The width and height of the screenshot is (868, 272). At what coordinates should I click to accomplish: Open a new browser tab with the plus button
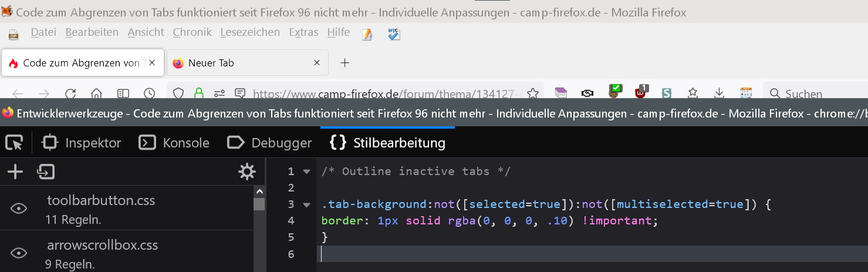pyautogui.click(x=345, y=63)
